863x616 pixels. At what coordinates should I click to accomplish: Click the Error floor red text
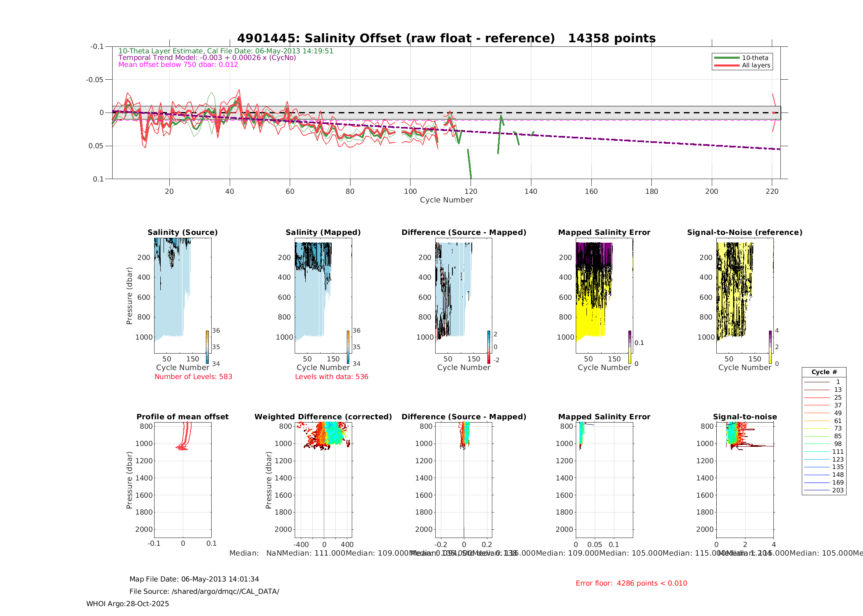point(631,583)
